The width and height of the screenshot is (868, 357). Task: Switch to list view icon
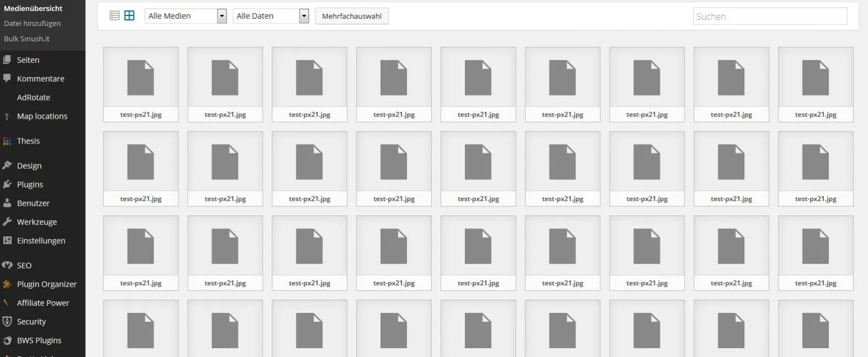pos(115,15)
